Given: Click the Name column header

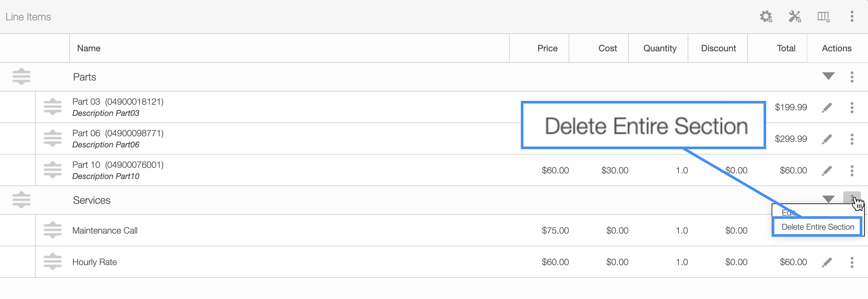Looking at the screenshot, I should point(89,48).
